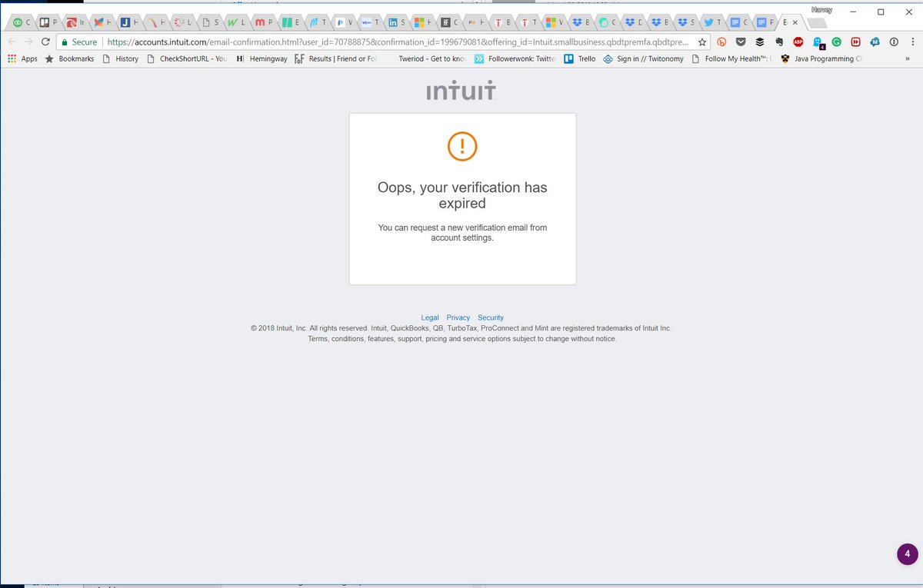Viewport: 923px width, 588px height.
Task: Open the Buffer extension icon
Action: [x=760, y=42]
